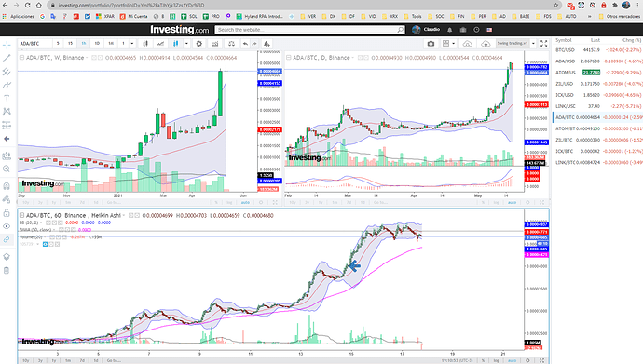This screenshot has width=643, height=364.
Task: Open the Swing trading template dropdown arrow
Action: point(533,44)
